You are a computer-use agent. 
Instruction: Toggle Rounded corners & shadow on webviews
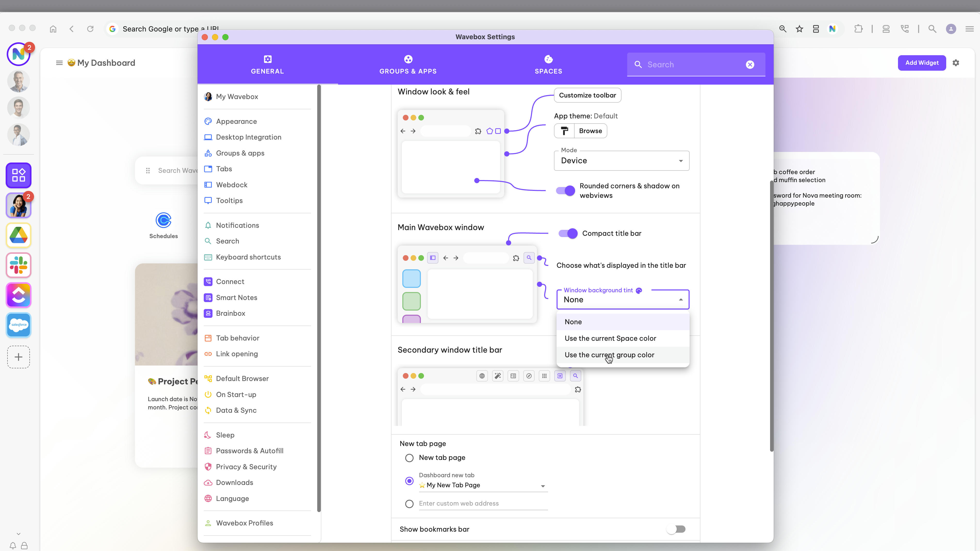pos(565,190)
